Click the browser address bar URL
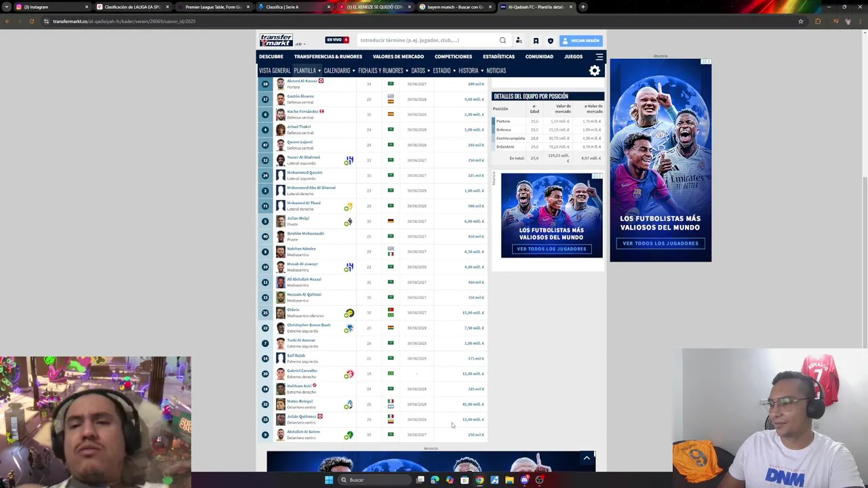 click(x=124, y=21)
